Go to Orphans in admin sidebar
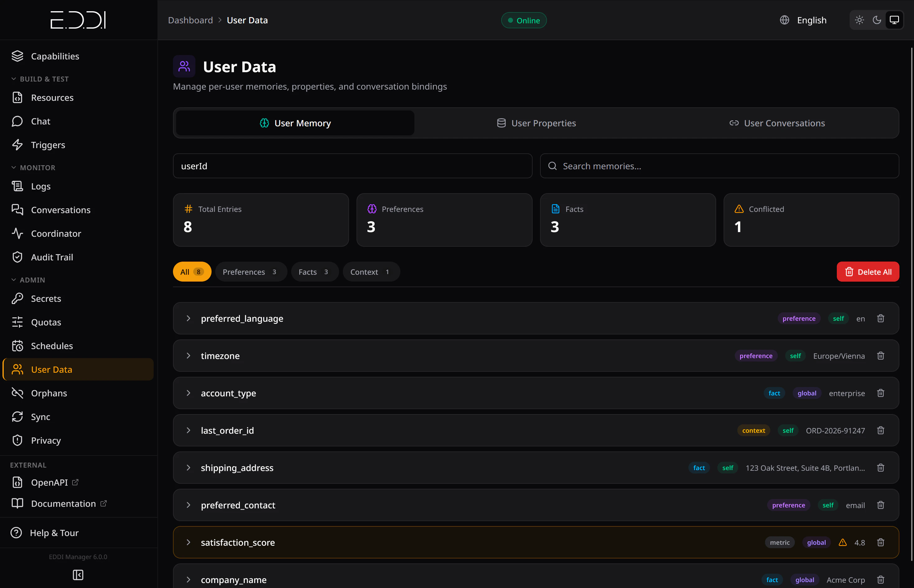This screenshot has width=914, height=588. (49, 393)
